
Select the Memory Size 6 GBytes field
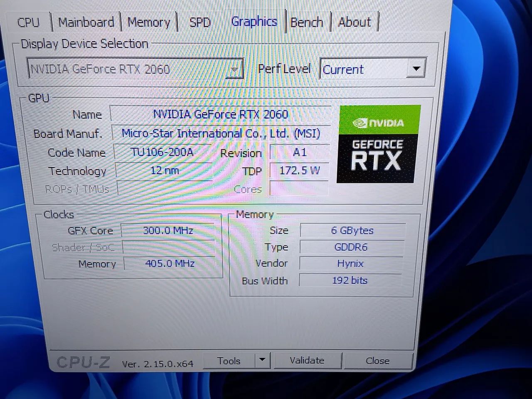352,230
